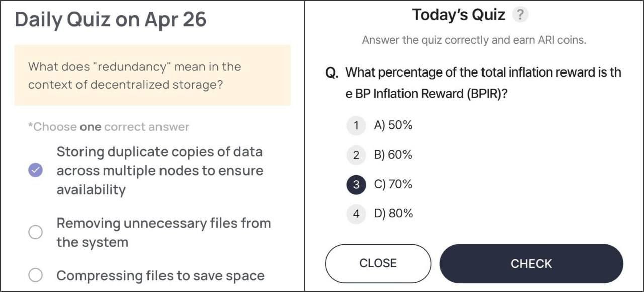Click the CLOSE button
Screen dimensions: 644x292
coord(378,264)
